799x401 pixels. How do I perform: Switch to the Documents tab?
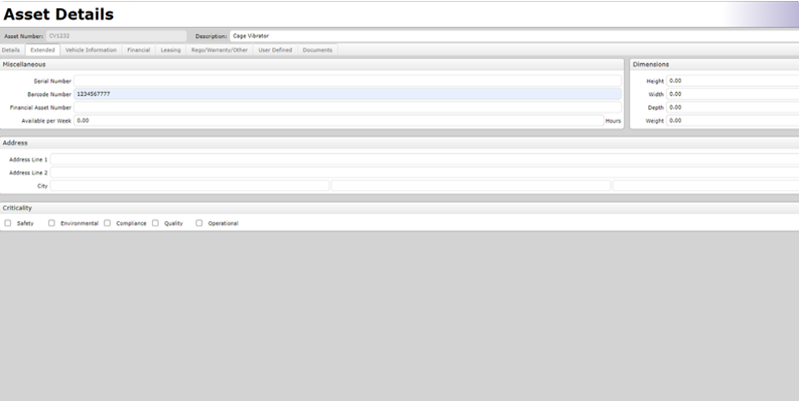[317, 49]
